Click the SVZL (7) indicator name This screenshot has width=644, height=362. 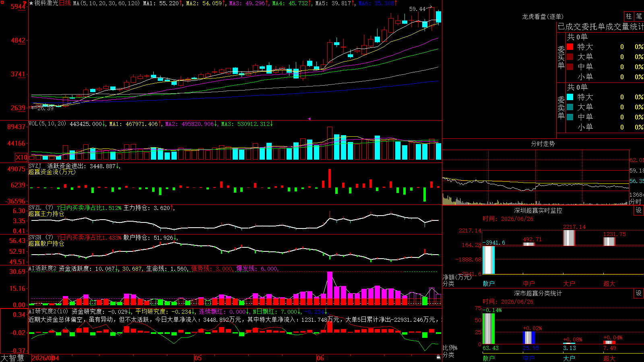point(41,208)
